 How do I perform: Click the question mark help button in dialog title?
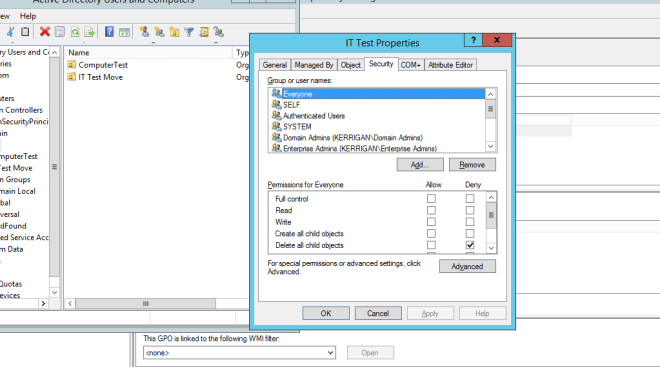pos(474,40)
